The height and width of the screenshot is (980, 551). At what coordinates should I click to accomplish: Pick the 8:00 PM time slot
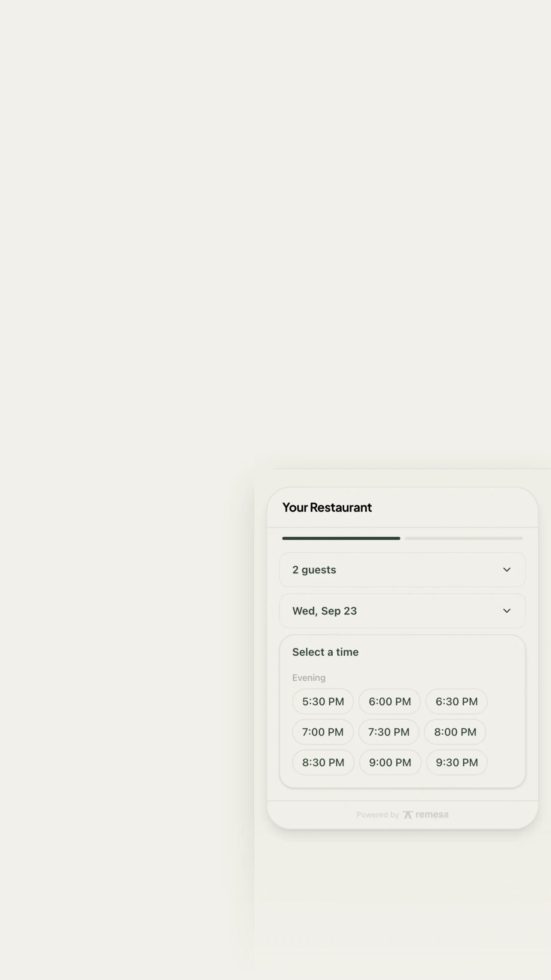click(x=455, y=732)
